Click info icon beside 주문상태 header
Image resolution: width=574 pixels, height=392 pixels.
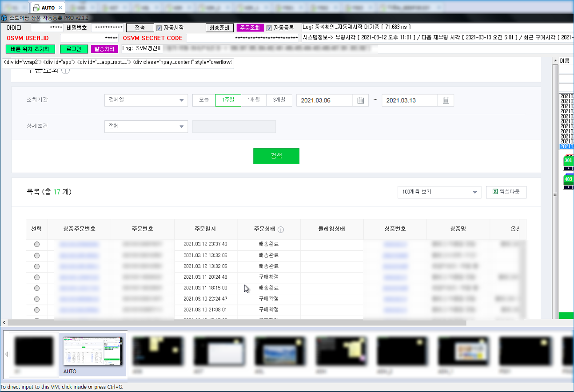[281, 230]
